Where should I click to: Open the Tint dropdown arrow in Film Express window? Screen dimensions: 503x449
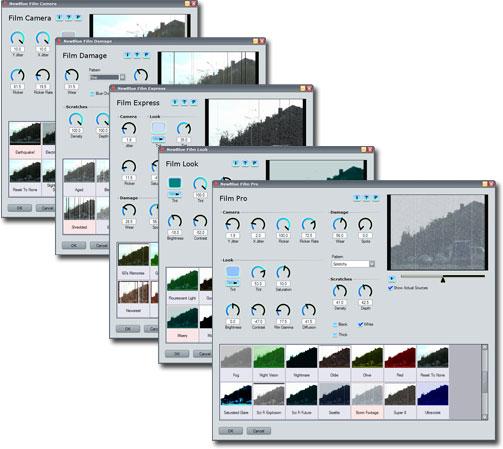(158, 139)
